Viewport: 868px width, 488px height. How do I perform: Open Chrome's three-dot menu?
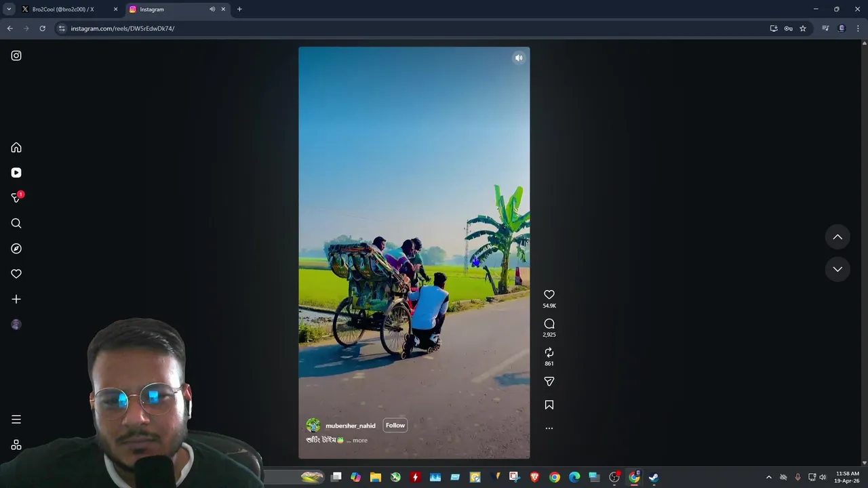tap(858, 28)
